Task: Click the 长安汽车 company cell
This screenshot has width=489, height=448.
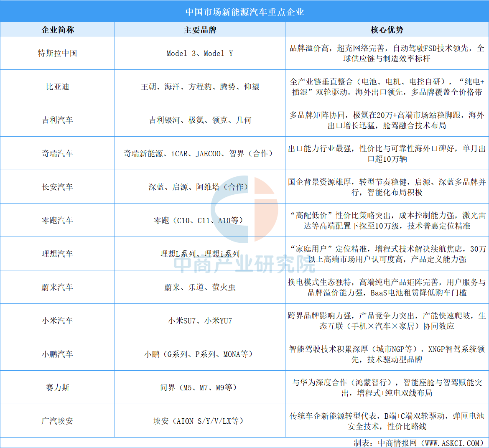Action: pos(57,187)
